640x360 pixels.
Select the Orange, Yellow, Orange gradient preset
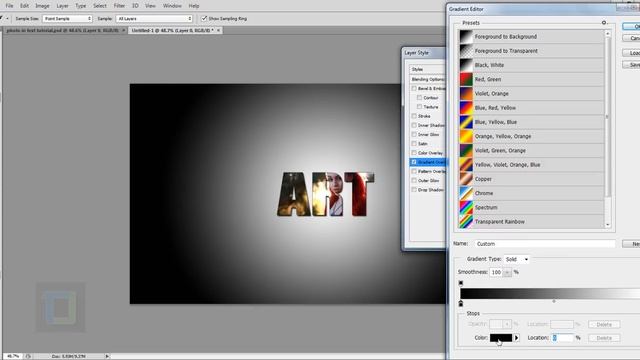(x=531, y=136)
